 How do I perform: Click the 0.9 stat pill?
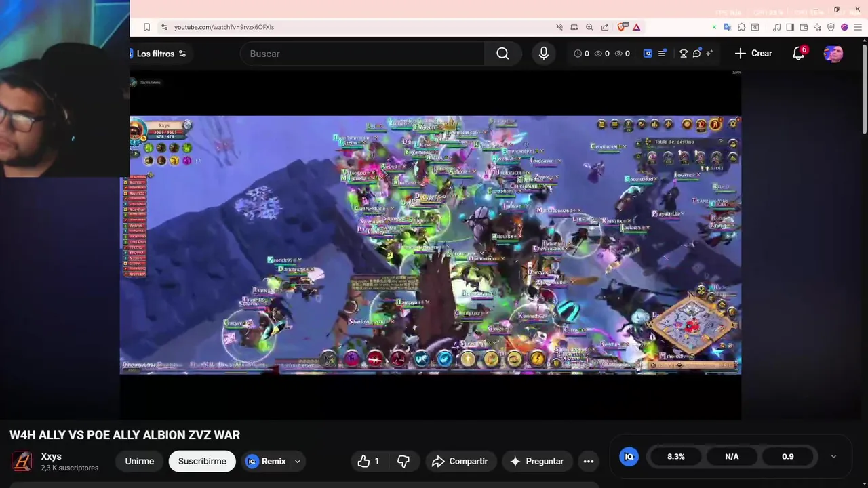coord(787,456)
